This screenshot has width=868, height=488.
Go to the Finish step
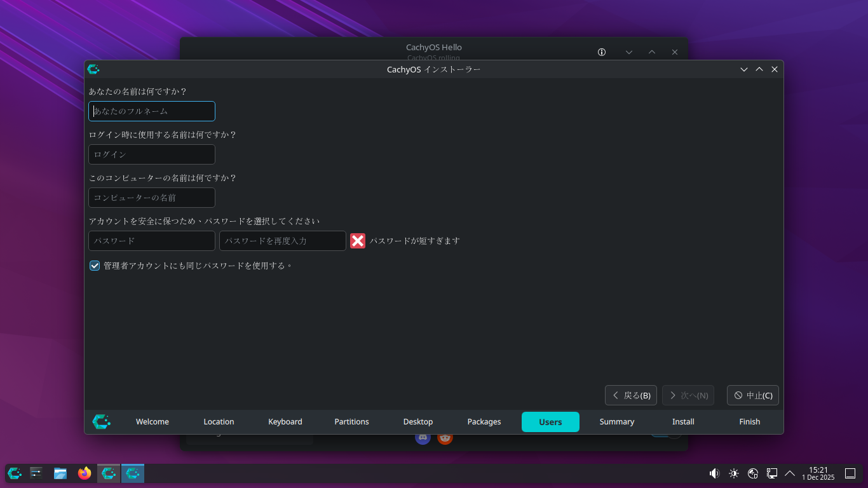click(x=750, y=422)
